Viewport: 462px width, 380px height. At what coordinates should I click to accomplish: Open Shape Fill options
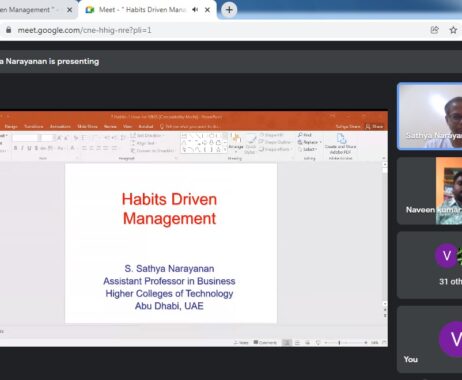[271, 135]
